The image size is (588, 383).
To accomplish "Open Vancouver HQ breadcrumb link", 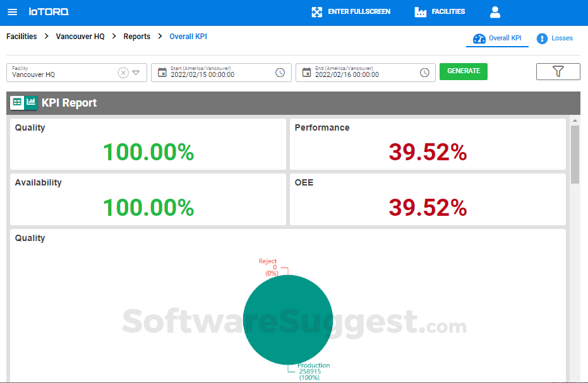I will click(x=80, y=37).
